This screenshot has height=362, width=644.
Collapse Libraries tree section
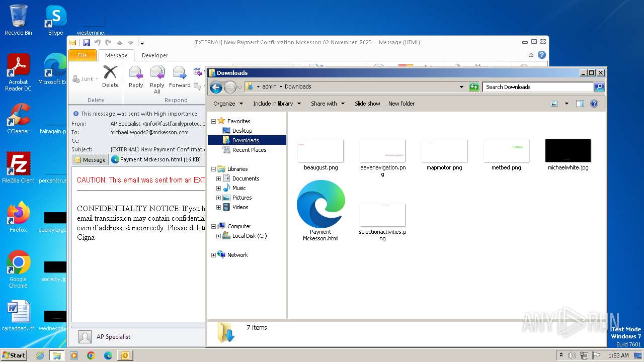(x=213, y=169)
